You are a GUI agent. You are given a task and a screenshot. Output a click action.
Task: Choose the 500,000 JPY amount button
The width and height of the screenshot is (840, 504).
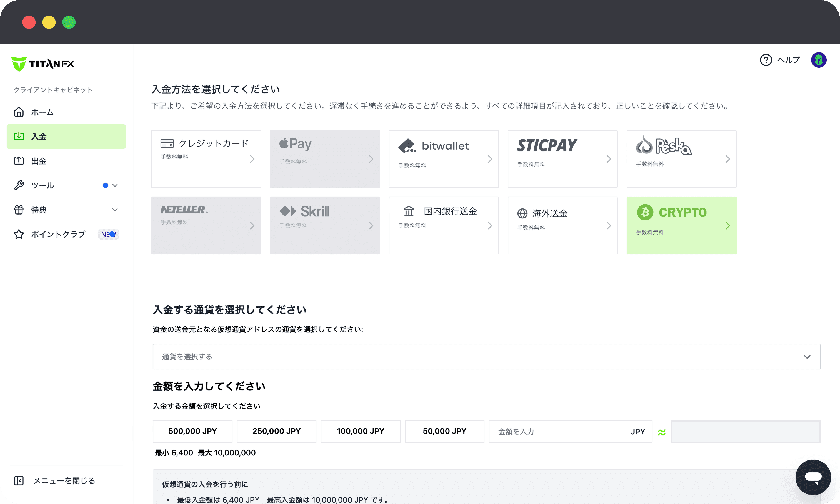click(x=192, y=431)
